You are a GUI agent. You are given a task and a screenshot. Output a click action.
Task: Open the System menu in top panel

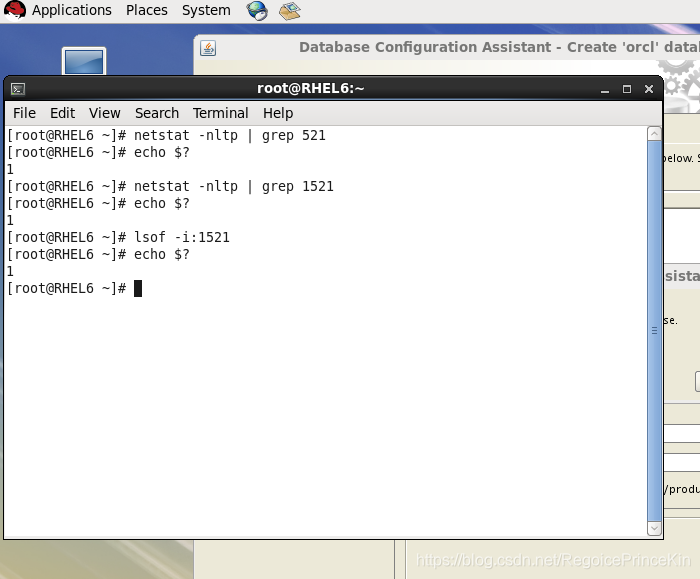click(x=206, y=10)
